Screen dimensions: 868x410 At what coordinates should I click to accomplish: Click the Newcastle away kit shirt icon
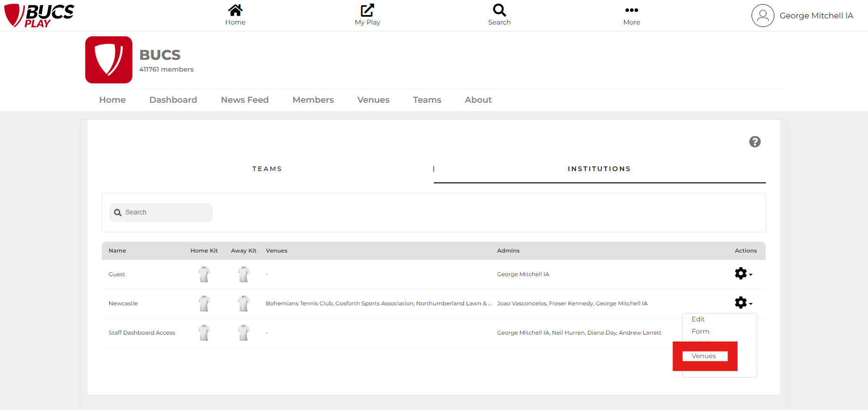pyautogui.click(x=243, y=303)
